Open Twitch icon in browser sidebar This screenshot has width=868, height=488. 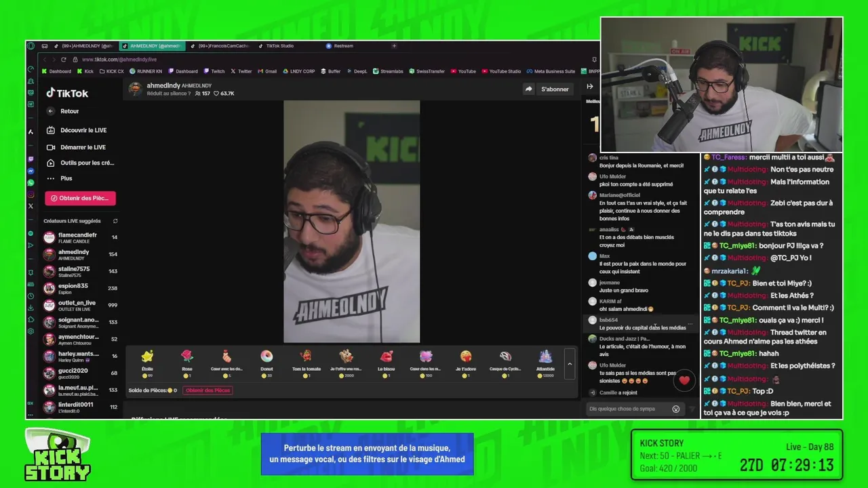[31, 159]
